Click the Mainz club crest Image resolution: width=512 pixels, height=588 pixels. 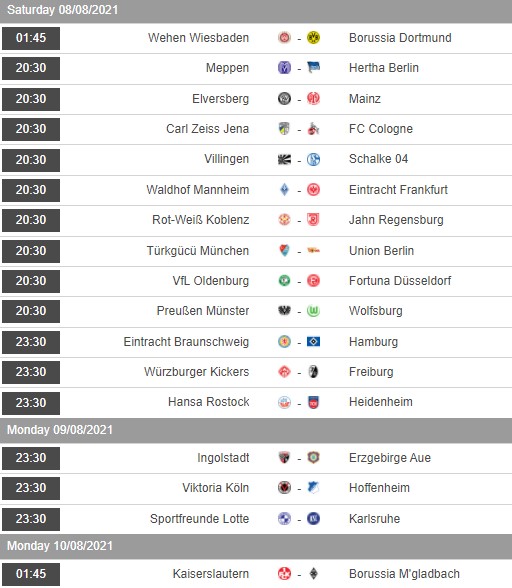pyautogui.click(x=313, y=98)
